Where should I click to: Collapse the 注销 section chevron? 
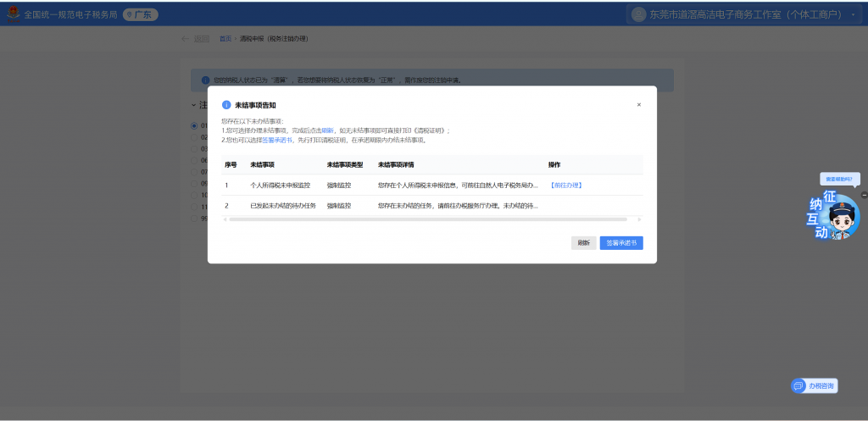[193, 106]
